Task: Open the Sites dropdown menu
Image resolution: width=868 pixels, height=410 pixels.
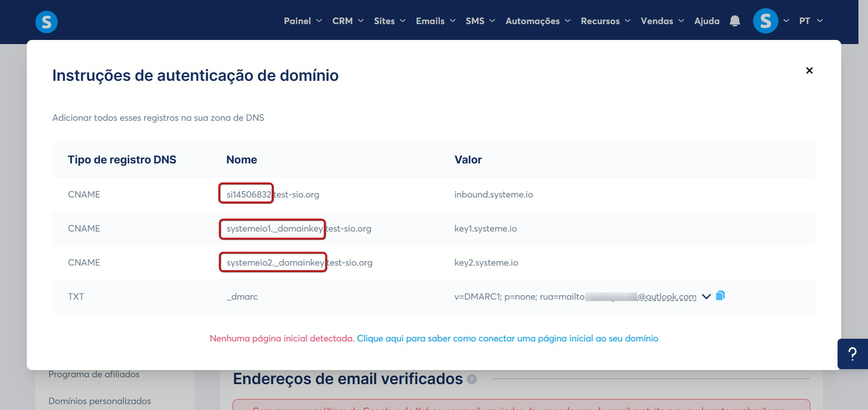Action: pyautogui.click(x=389, y=21)
